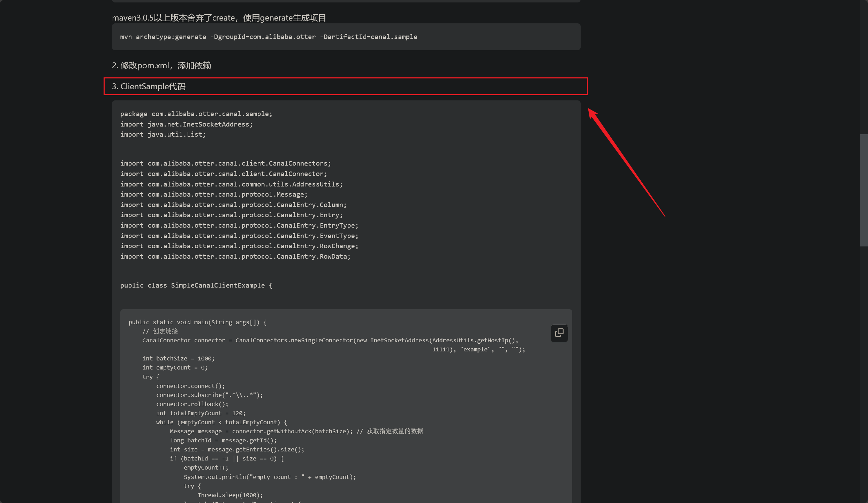Click the '// 创建链接' comment

click(x=160, y=331)
